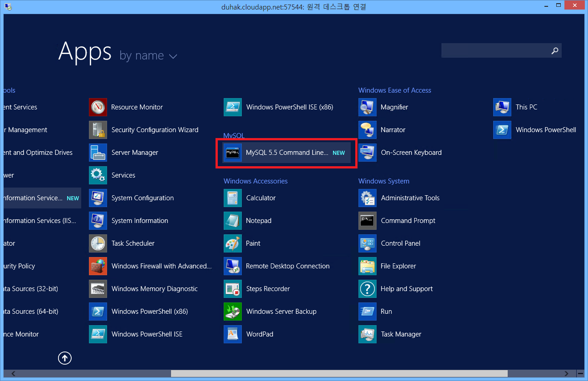Open the Control Panel icon
The height and width of the screenshot is (381, 588).
click(x=367, y=243)
